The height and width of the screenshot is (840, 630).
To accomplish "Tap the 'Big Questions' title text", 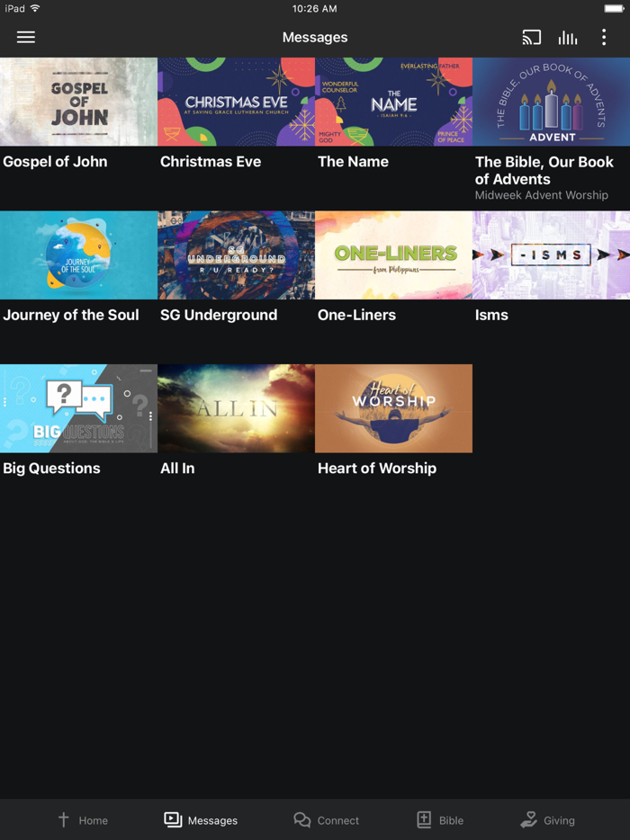I will 51,469.
